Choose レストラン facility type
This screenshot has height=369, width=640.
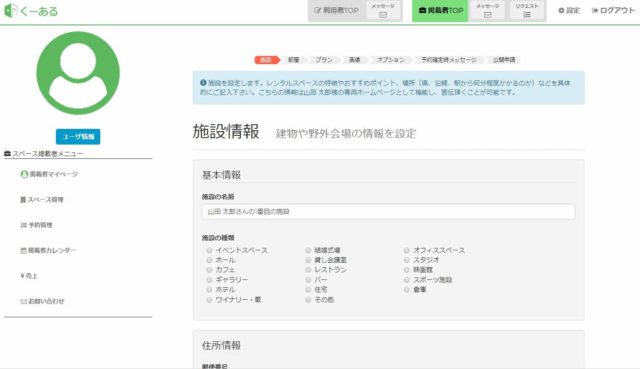click(x=308, y=270)
